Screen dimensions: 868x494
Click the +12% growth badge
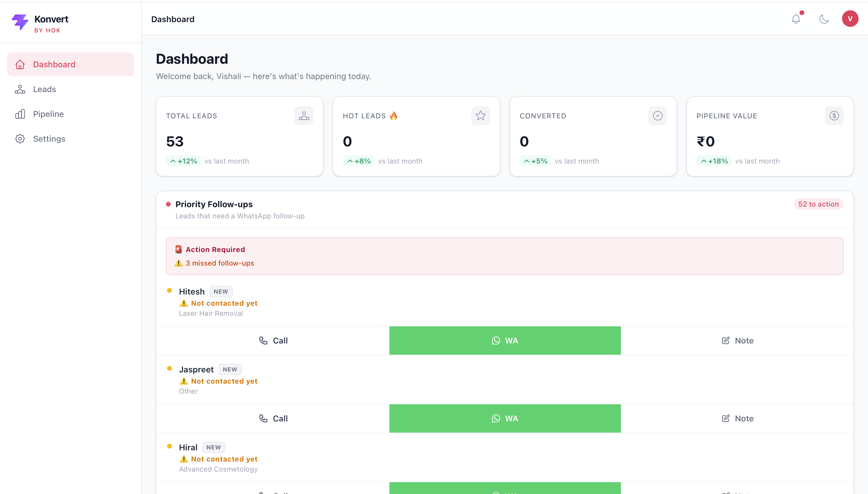[x=183, y=161]
